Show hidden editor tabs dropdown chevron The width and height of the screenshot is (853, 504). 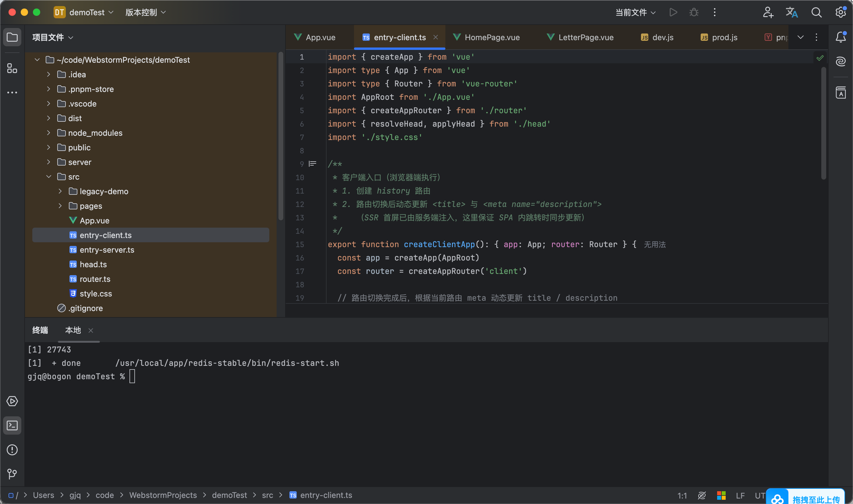[x=800, y=37]
